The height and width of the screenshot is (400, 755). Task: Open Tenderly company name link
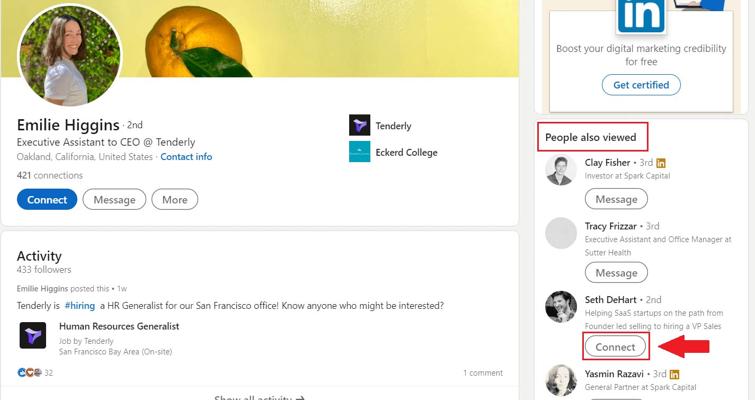click(x=393, y=126)
